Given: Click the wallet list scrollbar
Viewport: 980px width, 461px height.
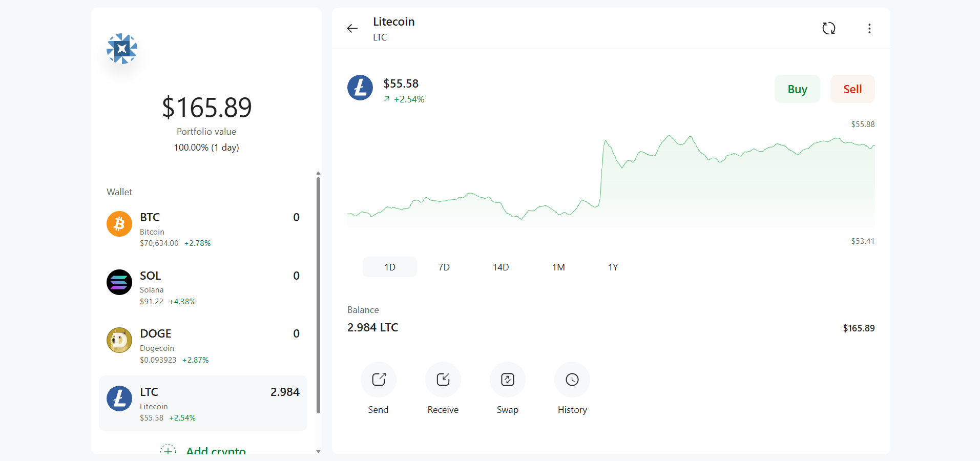Looking at the screenshot, I should [318, 295].
